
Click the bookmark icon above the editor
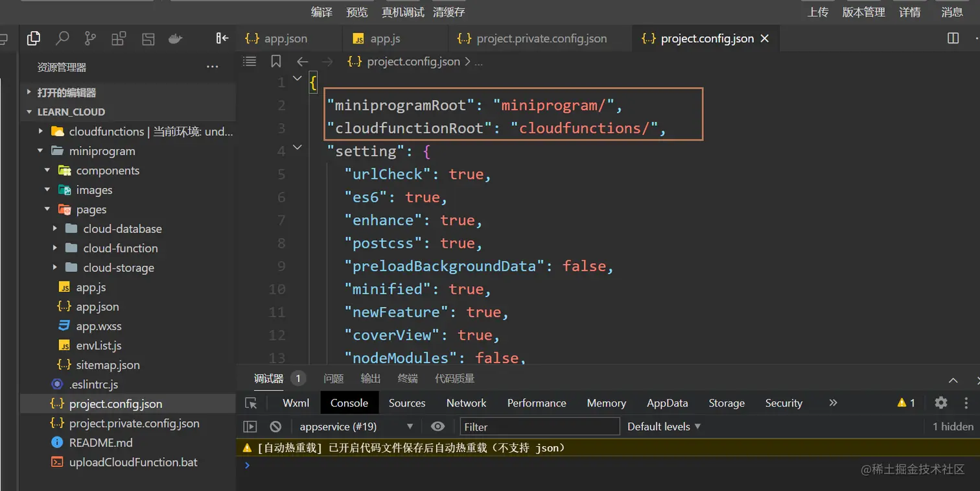click(x=276, y=62)
